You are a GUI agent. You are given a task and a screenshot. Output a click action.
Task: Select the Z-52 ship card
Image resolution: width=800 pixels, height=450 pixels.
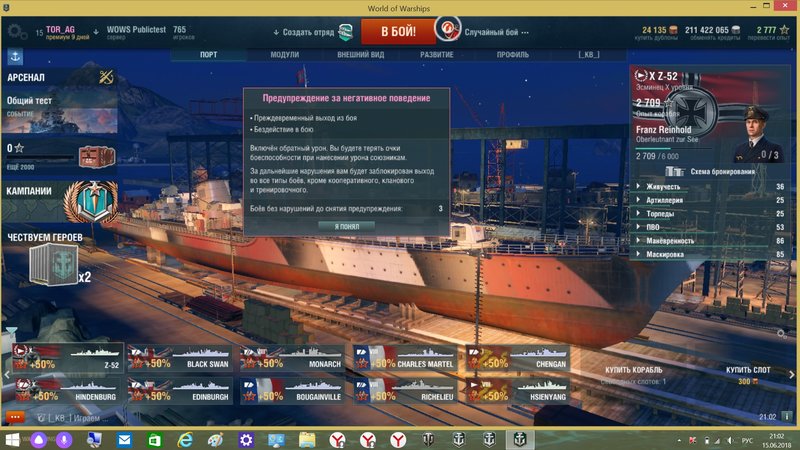pos(67,357)
